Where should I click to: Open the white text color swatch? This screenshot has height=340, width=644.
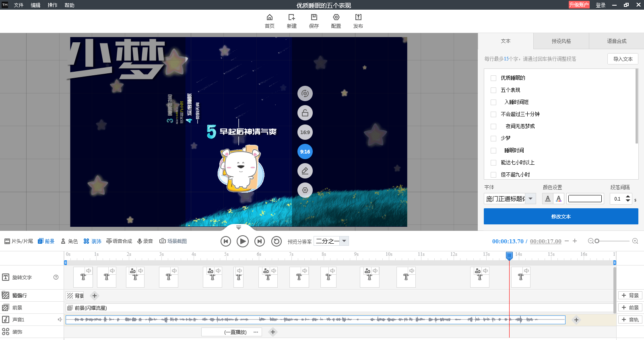click(x=585, y=199)
